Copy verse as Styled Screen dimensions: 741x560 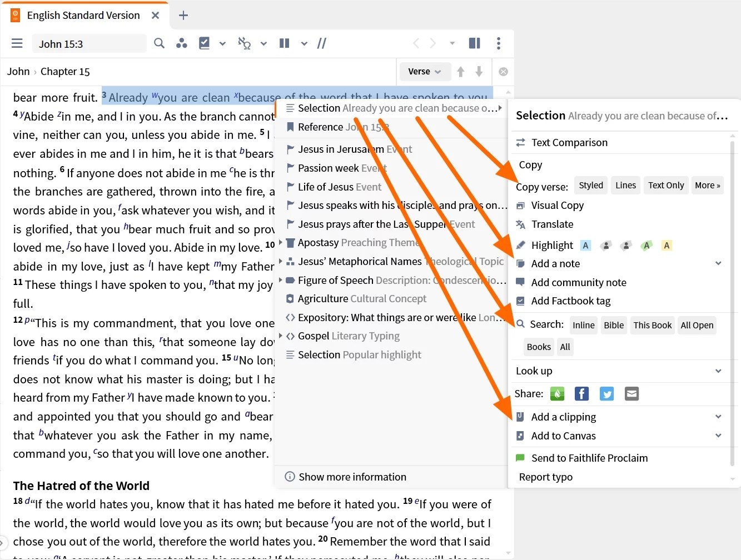pyautogui.click(x=591, y=186)
